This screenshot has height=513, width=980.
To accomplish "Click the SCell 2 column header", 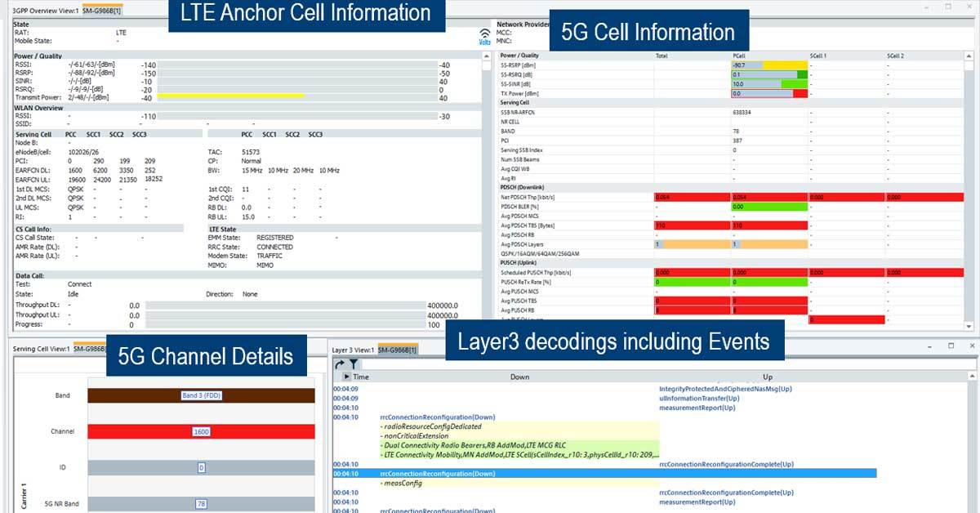I will click(896, 56).
